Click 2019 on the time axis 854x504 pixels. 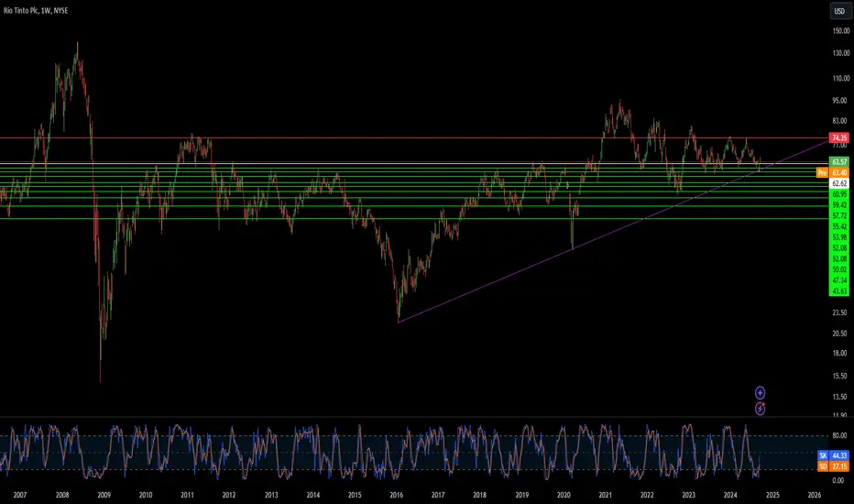pyautogui.click(x=521, y=495)
